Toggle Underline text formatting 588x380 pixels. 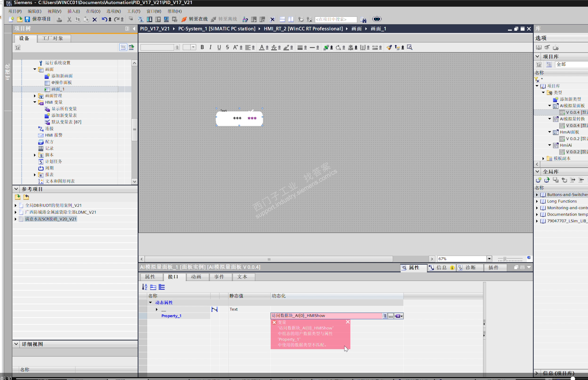click(x=219, y=47)
